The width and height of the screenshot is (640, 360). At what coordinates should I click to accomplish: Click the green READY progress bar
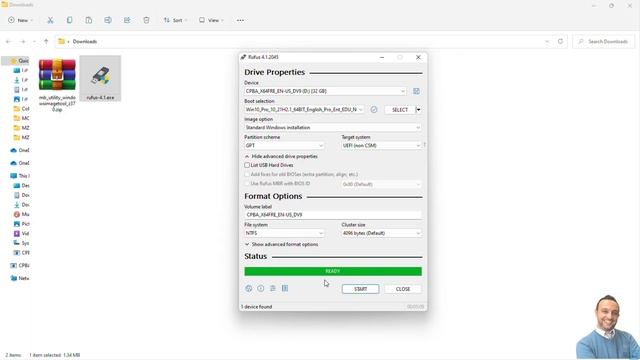point(333,271)
